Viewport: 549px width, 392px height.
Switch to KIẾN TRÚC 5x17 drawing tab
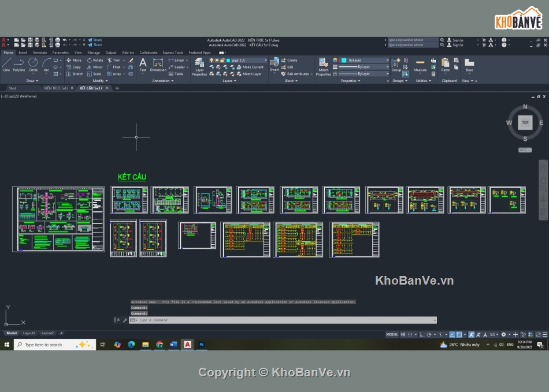56,88
